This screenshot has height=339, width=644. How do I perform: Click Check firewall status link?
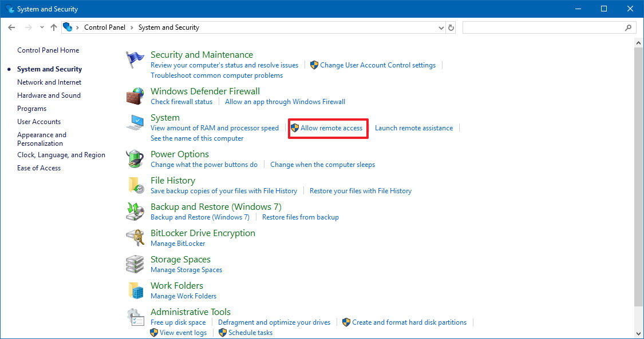click(x=181, y=102)
